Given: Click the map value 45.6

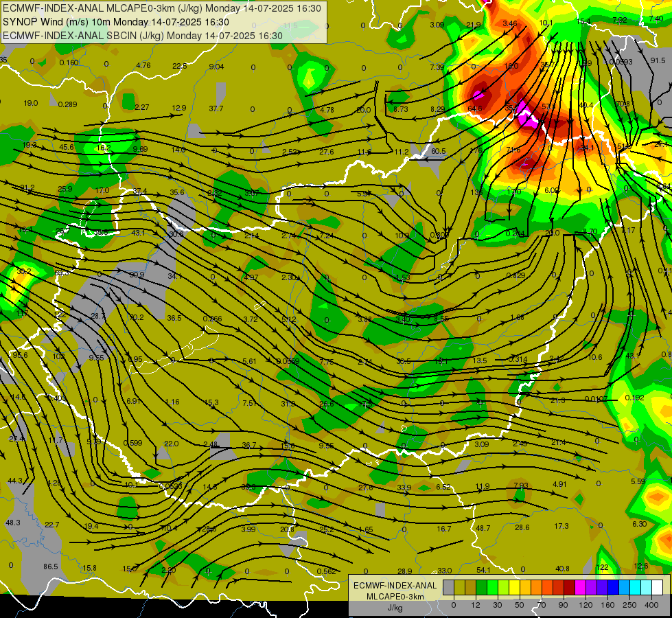Looking at the screenshot, I should click(67, 147).
